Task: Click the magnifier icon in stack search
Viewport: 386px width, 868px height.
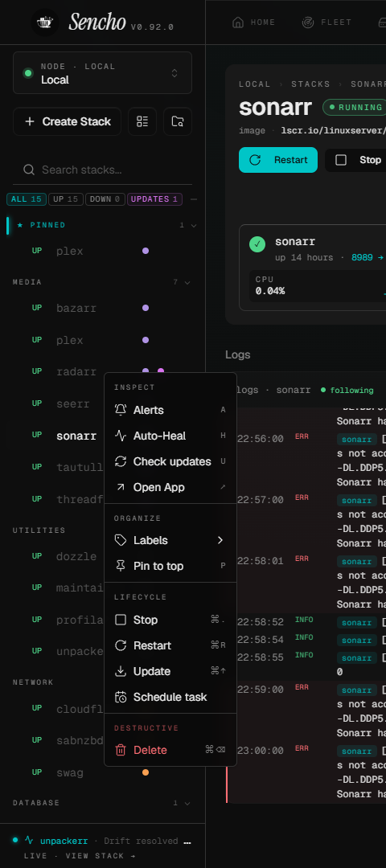Action: 29,170
